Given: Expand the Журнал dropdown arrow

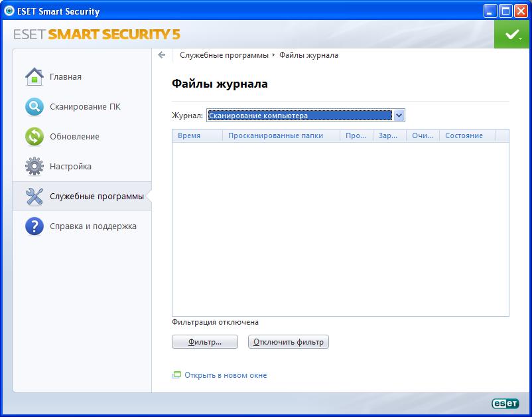Looking at the screenshot, I should pos(399,116).
